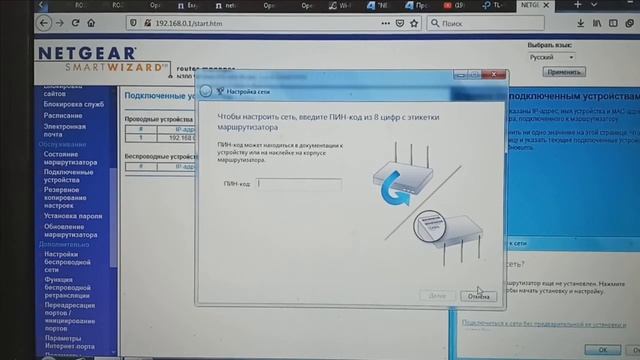The height and width of the screenshot is (360, 640).
Task: Close the Настройка сети dialog window
Action: 494,74
